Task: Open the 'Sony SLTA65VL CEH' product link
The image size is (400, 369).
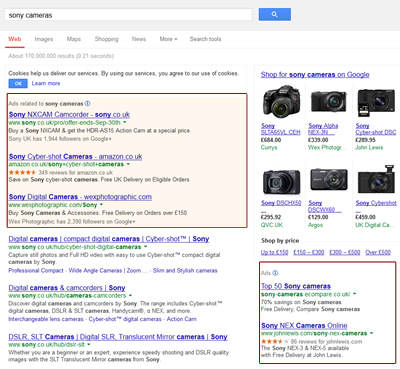Action: (281, 129)
